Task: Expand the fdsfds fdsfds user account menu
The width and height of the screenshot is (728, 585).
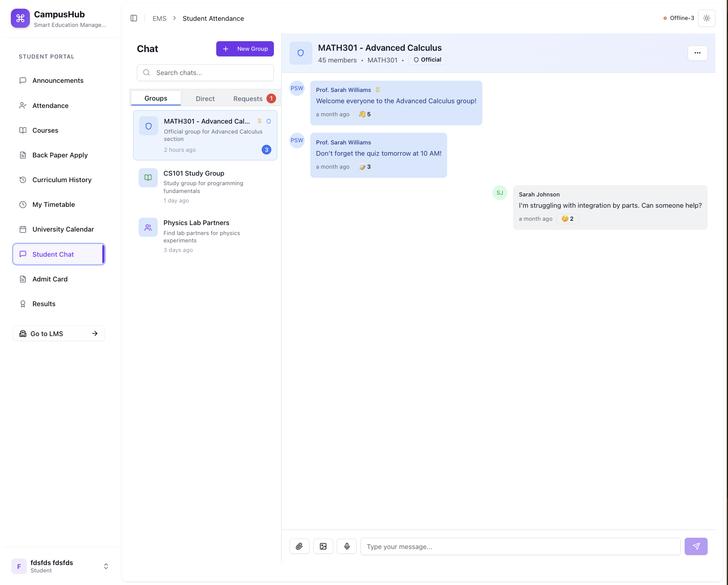Action: 106,566
